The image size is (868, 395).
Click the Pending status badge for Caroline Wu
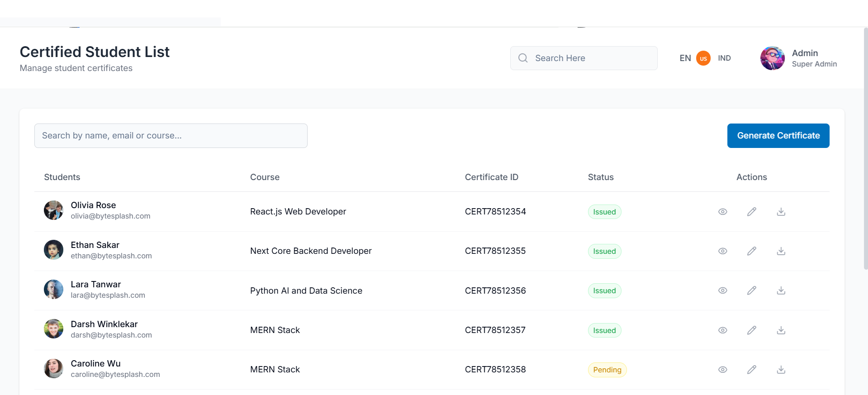click(x=607, y=370)
